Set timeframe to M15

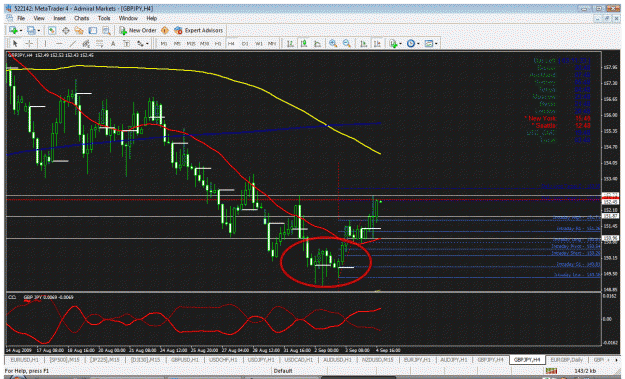pyautogui.click(x=191, y=43)
